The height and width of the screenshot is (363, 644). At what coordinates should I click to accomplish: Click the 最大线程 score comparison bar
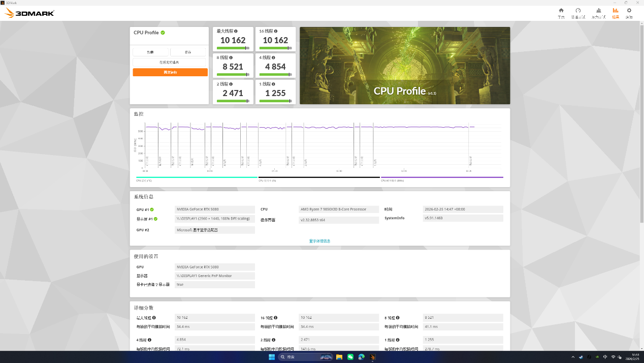pos(233,48)
